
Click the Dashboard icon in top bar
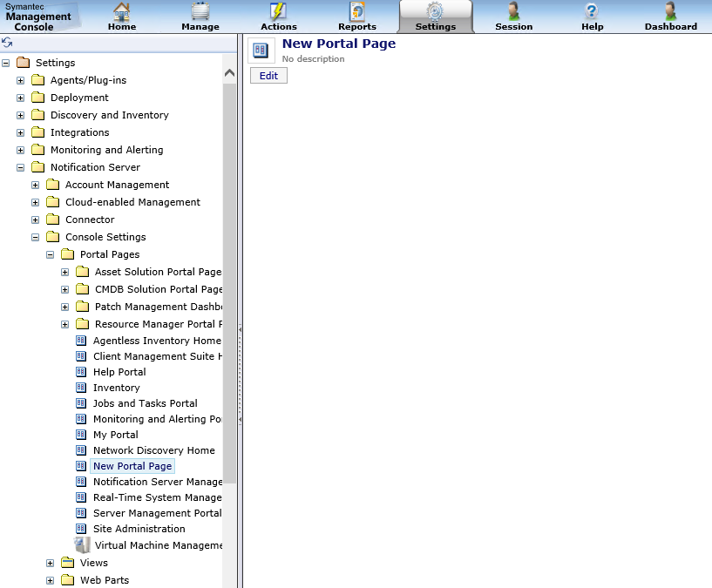pos(670,11)
